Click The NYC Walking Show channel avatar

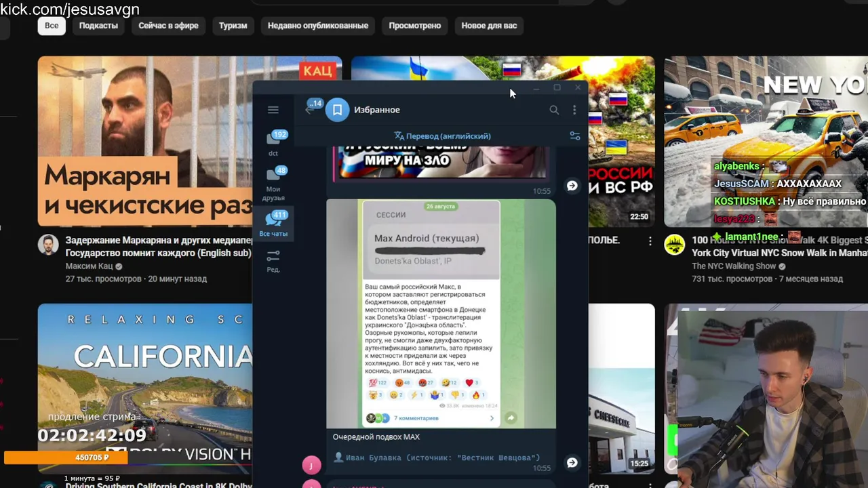(674, 245)
